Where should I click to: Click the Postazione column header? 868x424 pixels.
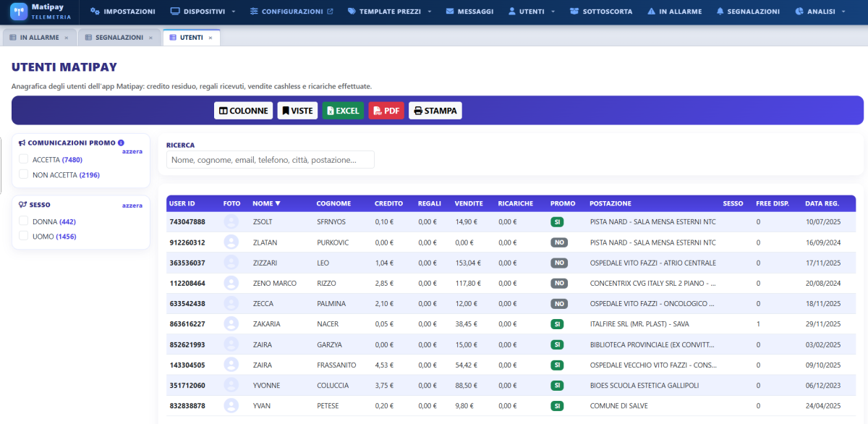(610, 203)
